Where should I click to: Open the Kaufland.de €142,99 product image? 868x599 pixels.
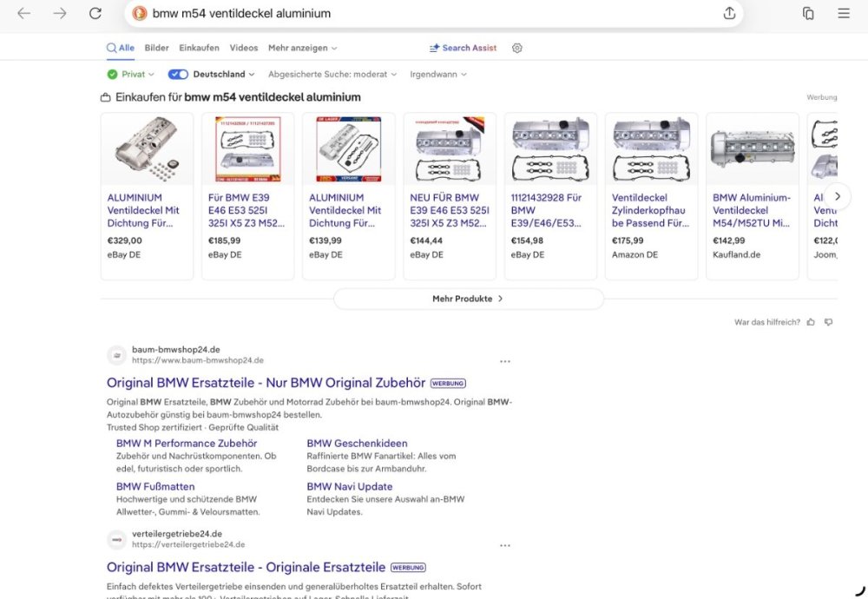tap(753, 149)
